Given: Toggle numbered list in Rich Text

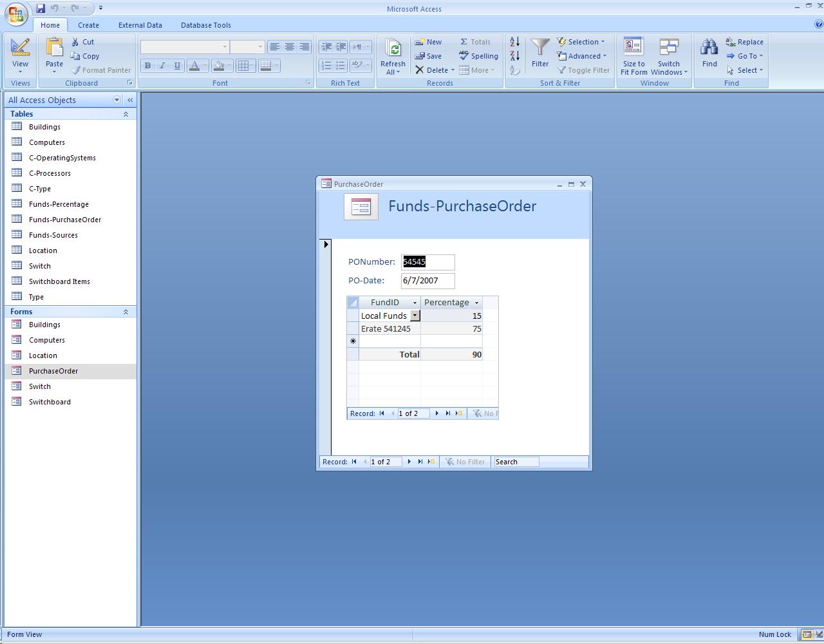Looking at the screenshot, I should (326, 66).
